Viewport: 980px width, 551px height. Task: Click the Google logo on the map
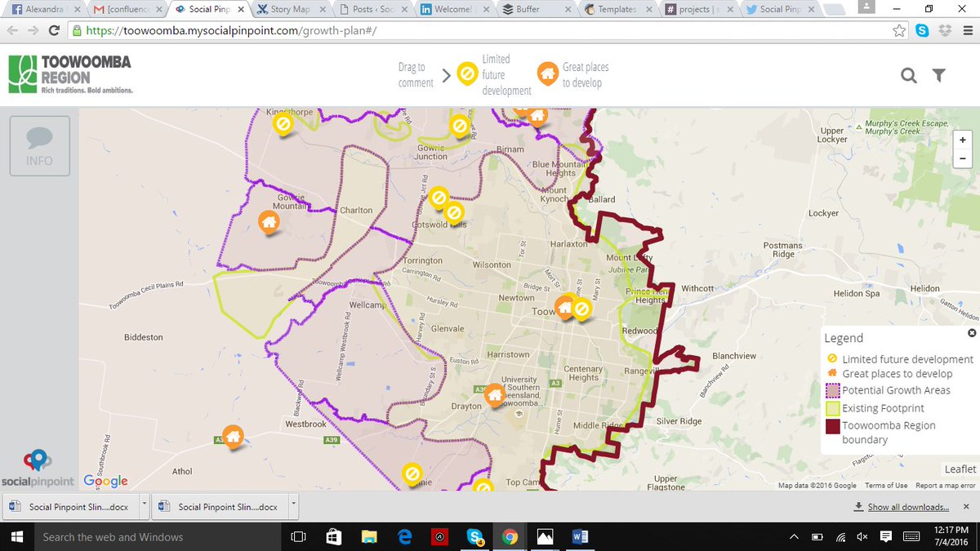point(105,481)
